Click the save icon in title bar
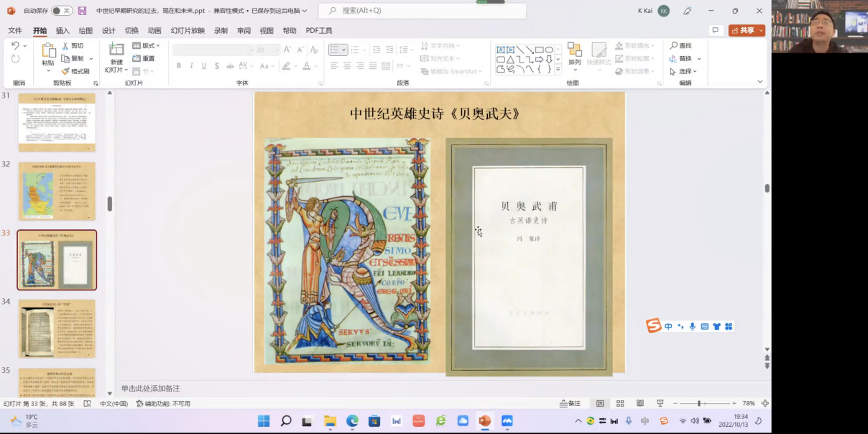 pyautogui.click(x=82, y=11)
